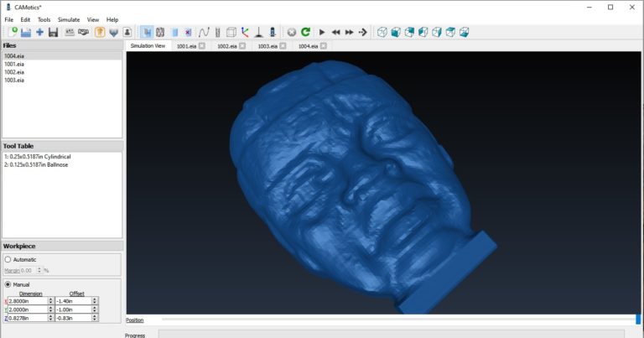Click the fast-forward playback icon
644x338 pixels.
(x=350, y=32)
